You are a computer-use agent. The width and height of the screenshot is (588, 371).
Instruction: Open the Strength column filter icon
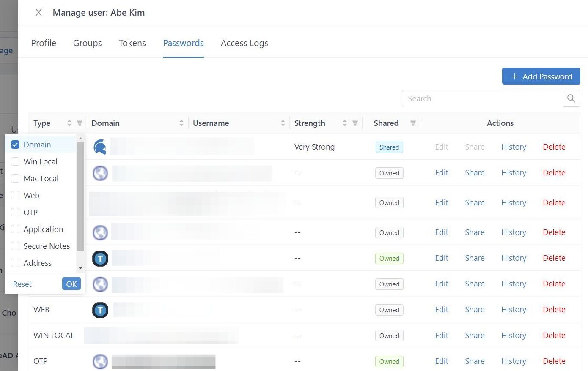click(356, 123)
